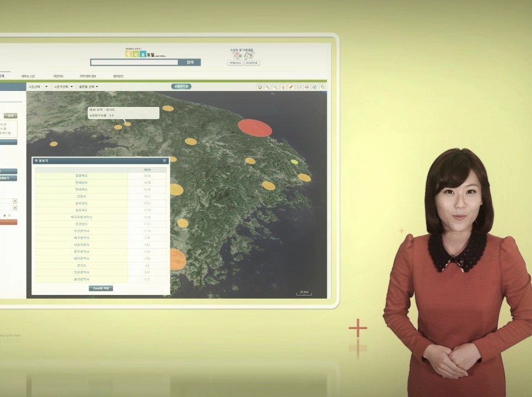Close the 표보기 table popup
This screenshot has width=532, height=397.
(164, 160)
